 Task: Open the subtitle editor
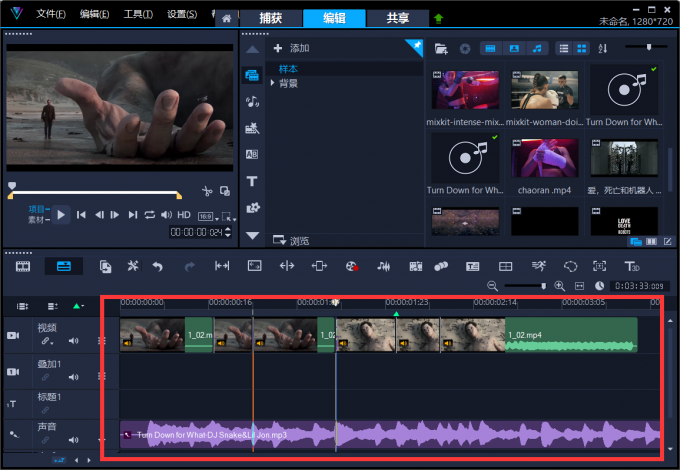(x=473, y=266)
